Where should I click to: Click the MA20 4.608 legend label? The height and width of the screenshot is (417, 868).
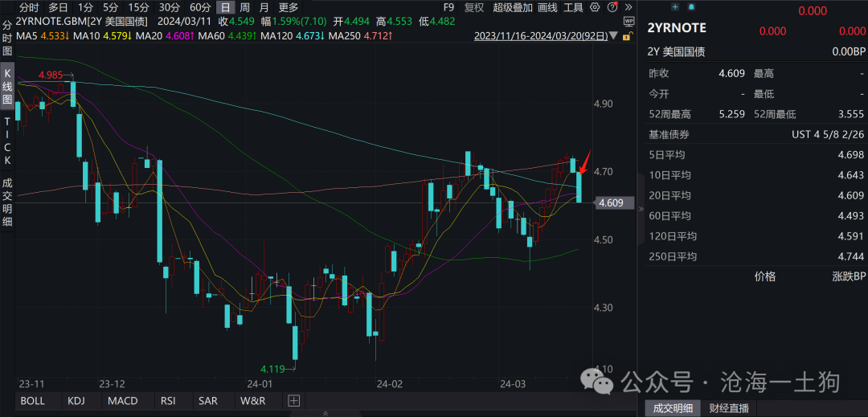166,36
